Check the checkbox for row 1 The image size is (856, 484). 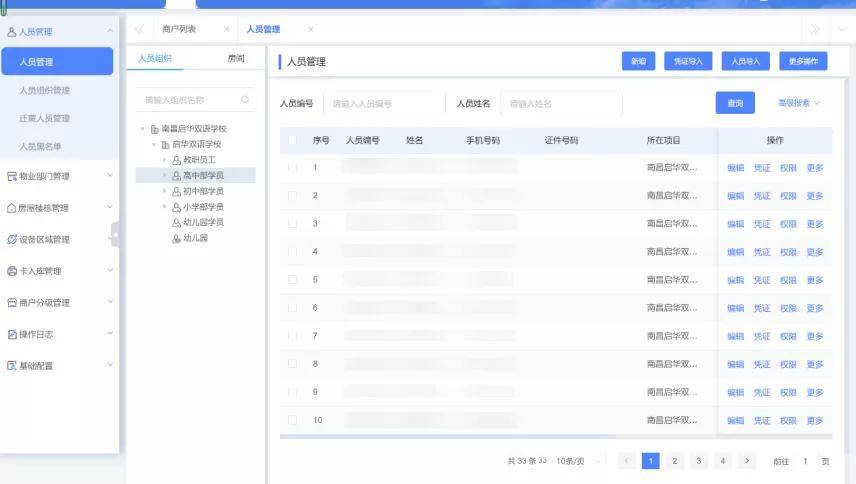(293, 168)
